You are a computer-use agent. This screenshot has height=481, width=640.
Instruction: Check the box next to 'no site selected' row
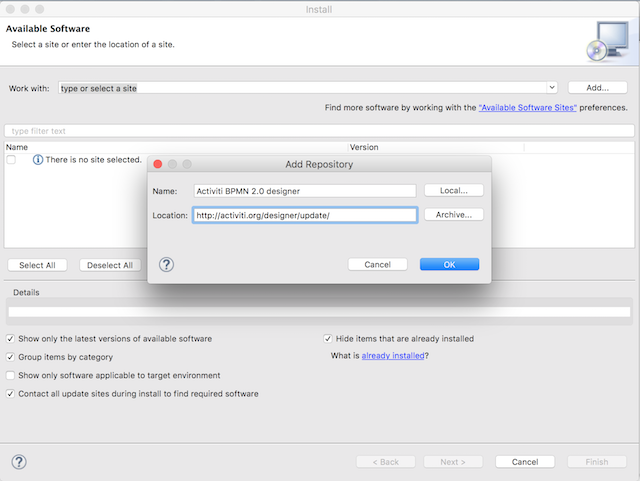pos(11,160)
